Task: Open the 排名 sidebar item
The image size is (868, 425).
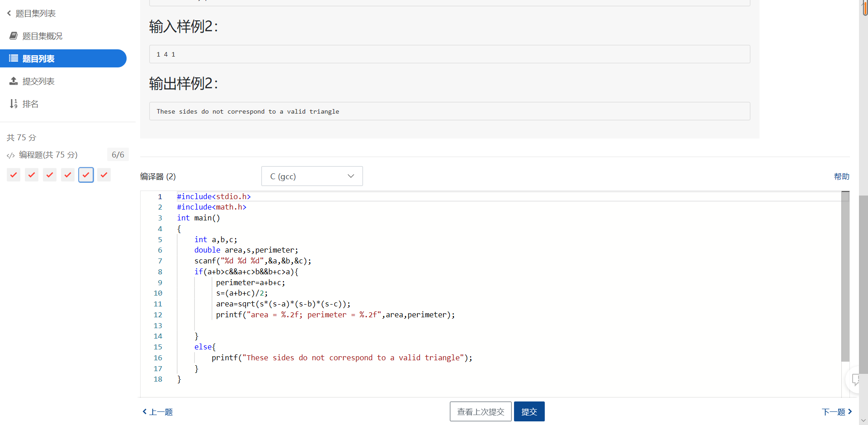Action: click(x=30, y=104)
